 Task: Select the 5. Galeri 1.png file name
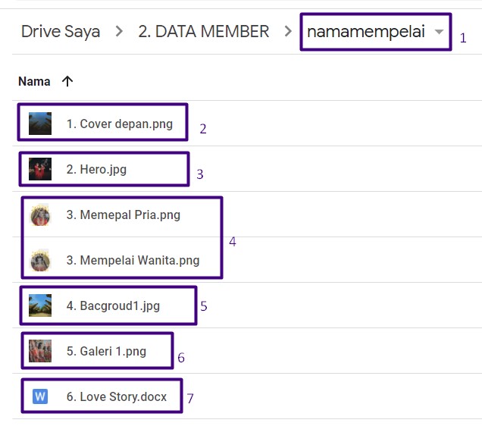pos(106,351)
